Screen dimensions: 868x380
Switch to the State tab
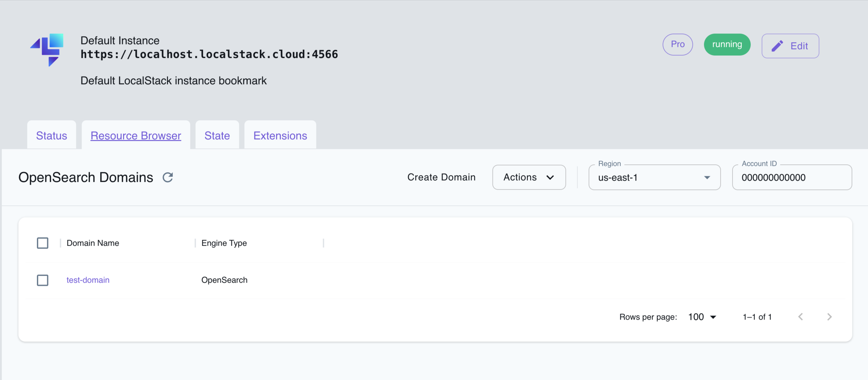point(217,135)
